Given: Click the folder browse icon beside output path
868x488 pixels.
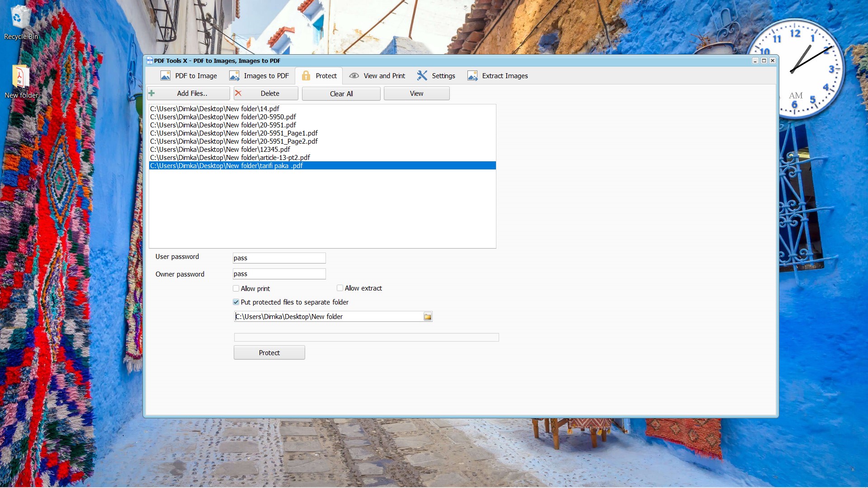Looking at the screenshot, I should click(427, 317).
